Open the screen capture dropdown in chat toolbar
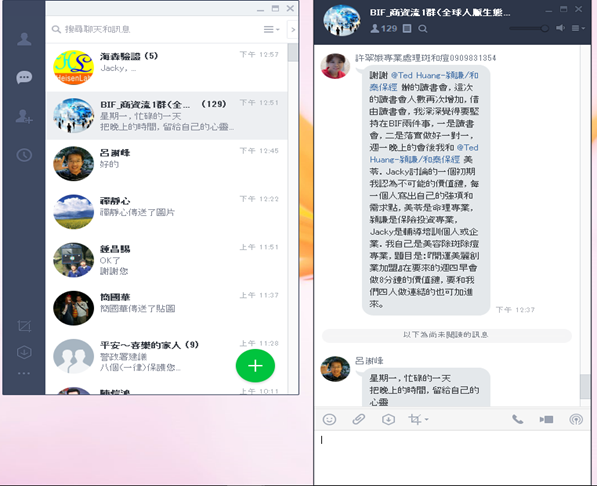 click(x=418, y=419)
